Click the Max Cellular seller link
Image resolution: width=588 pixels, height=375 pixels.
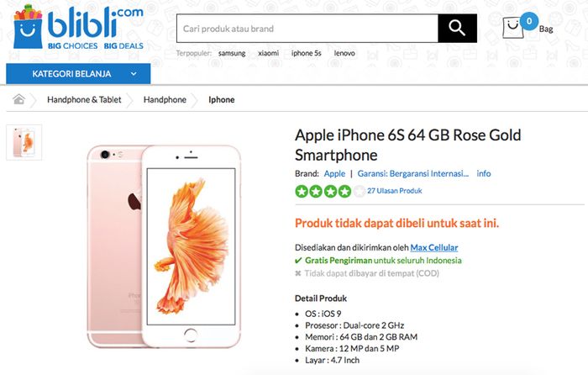434,248
